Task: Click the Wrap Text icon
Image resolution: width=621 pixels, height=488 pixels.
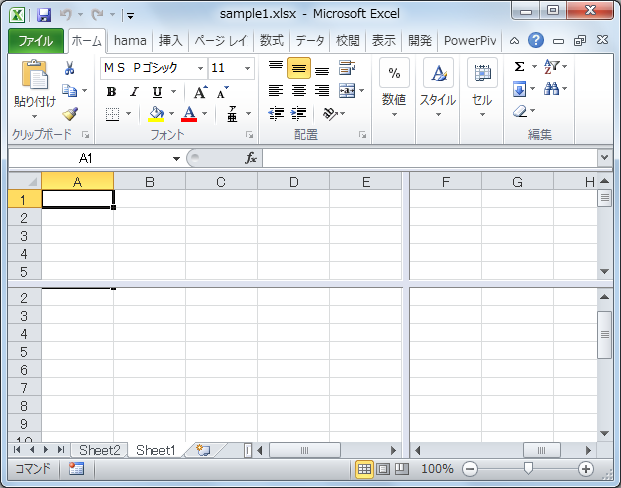Action: click(x=347, y=68)
